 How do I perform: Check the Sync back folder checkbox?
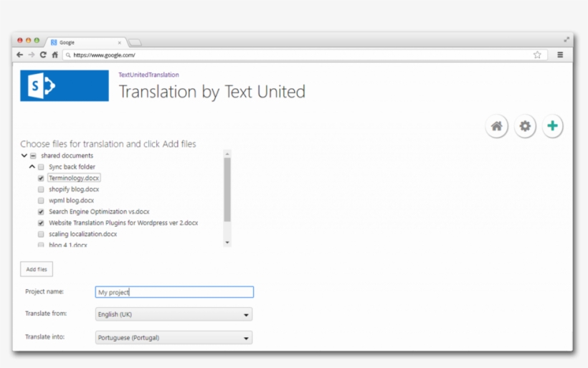tap(41, 167)
